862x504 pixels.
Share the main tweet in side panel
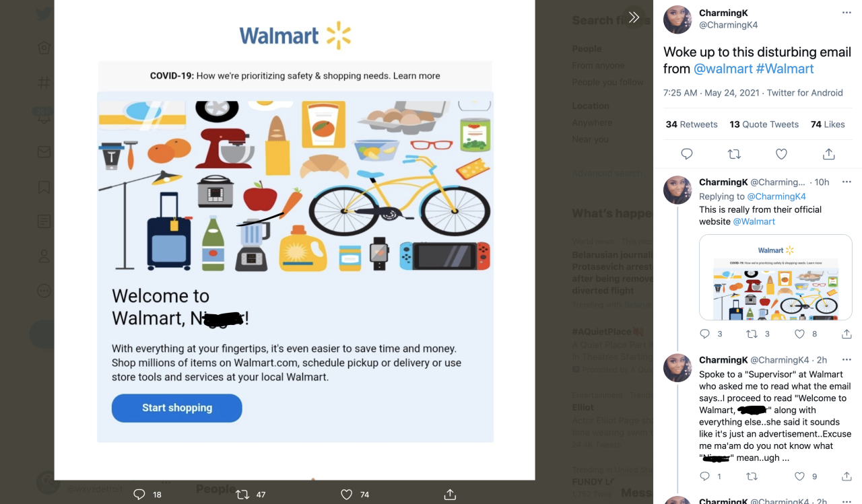click(829, 154)
